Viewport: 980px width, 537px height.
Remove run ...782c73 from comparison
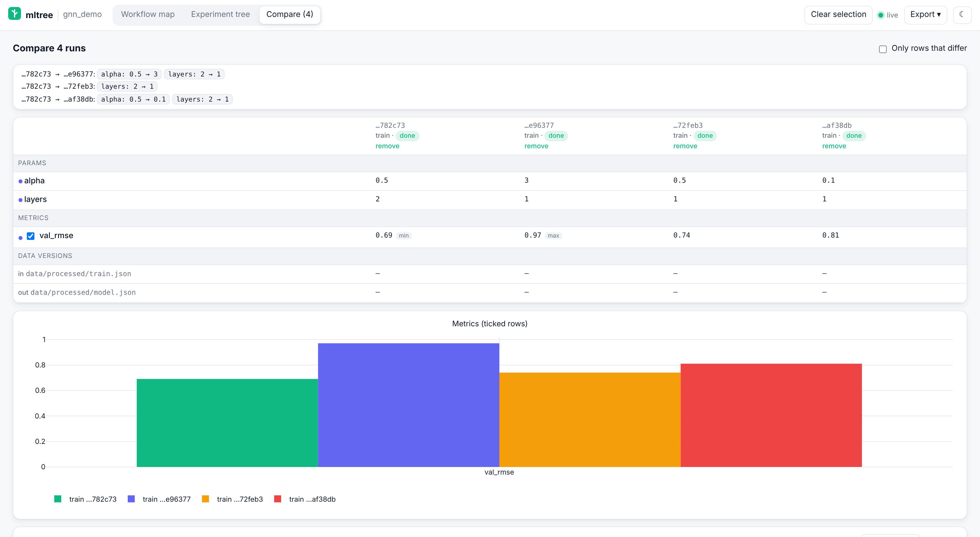pos(387,146)
